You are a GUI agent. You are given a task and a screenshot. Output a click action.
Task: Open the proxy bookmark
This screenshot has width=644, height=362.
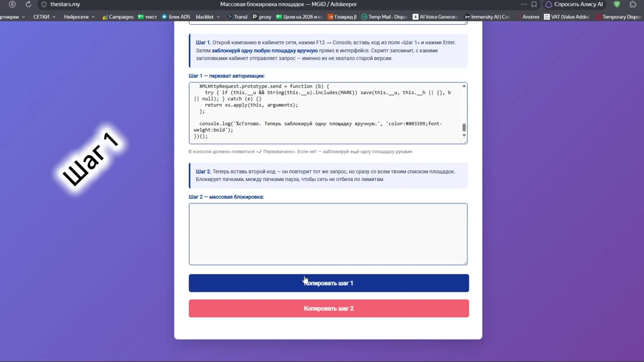[262, 17]
